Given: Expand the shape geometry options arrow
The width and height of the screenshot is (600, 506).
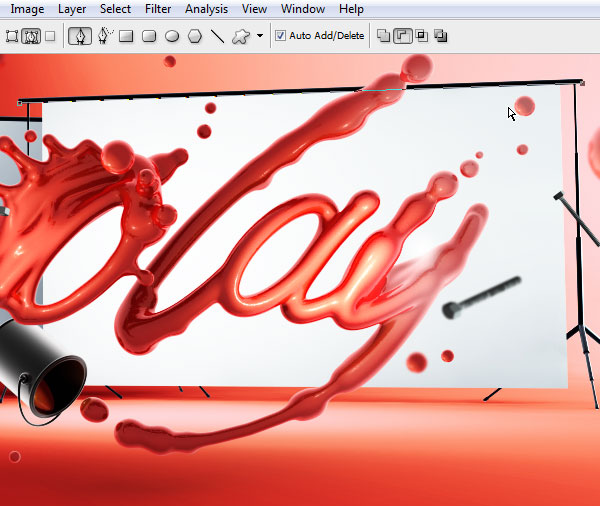Looking at the screenshot, I should tap(260, 36).
